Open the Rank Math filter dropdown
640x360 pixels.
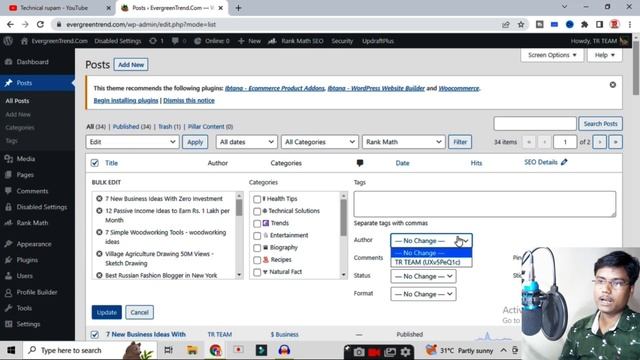[403, 142]
